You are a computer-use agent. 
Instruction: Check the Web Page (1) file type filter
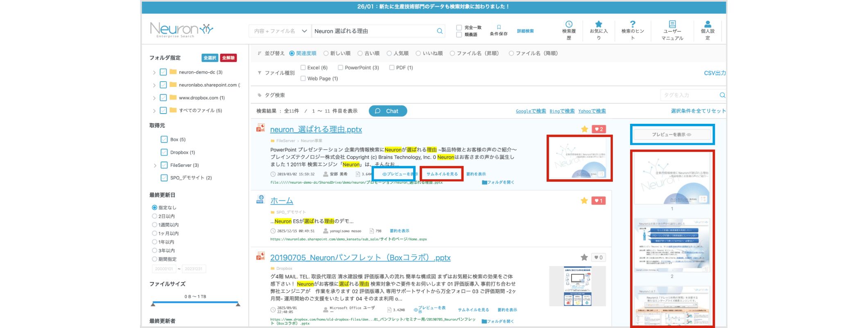(303, 78)
